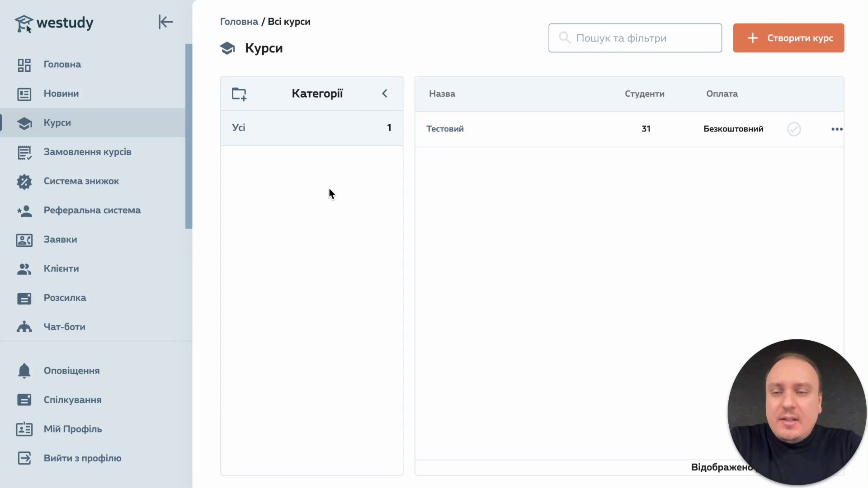Click the add category folder icon
Screen dimensions: 868x488
point(239,94)
